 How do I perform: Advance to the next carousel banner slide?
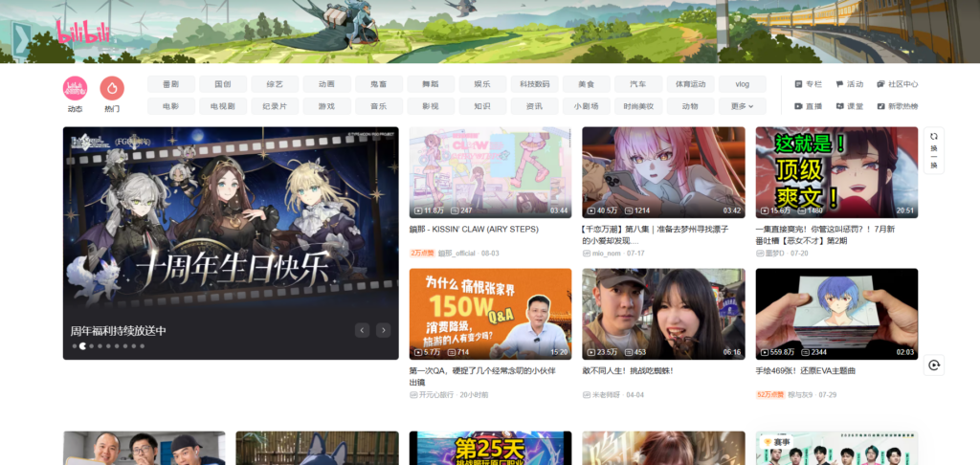(x=383, y=330)
